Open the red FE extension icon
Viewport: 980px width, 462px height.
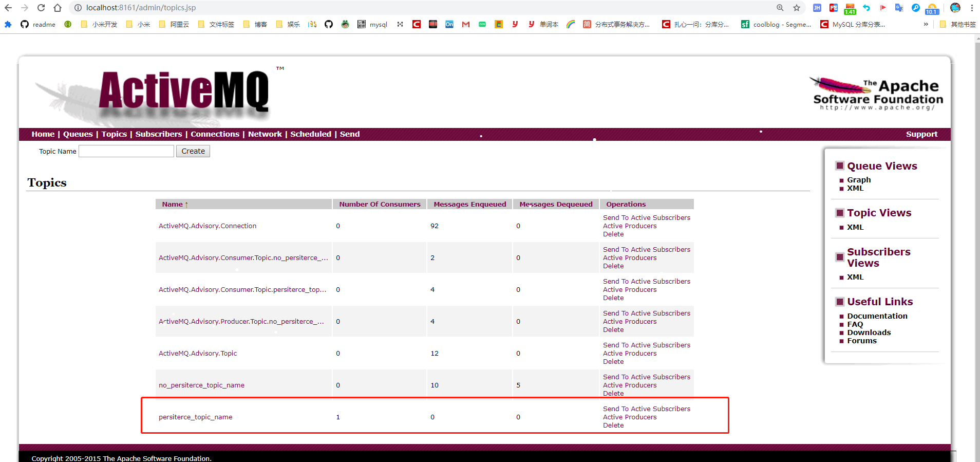834,8
